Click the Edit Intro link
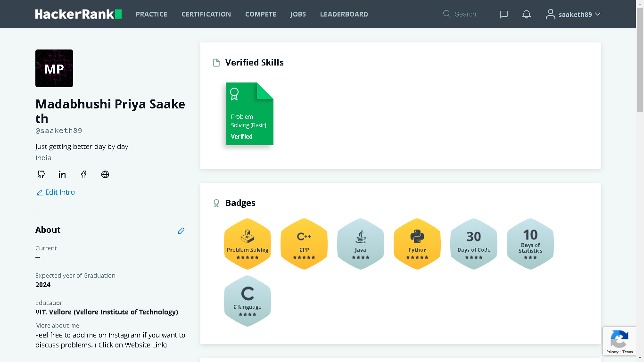Image resolution: width=644 pixels, height=362 pixels. click(56, 192)
